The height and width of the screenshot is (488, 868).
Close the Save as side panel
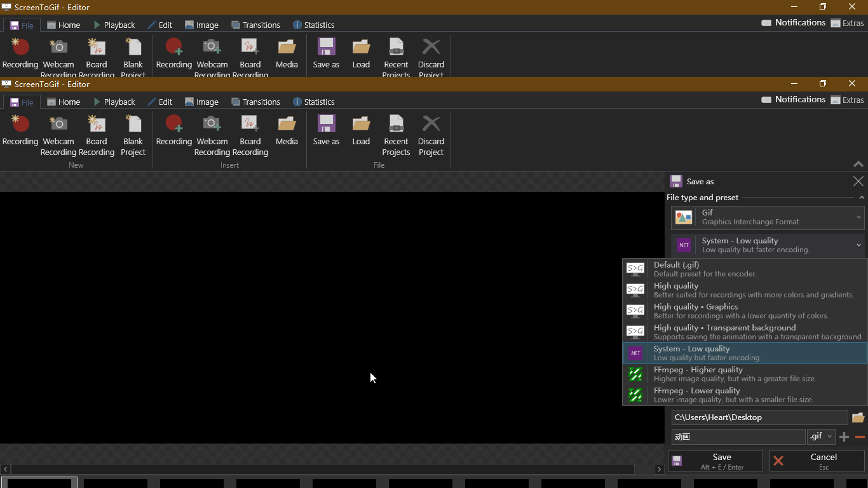(x=858, y=181)
